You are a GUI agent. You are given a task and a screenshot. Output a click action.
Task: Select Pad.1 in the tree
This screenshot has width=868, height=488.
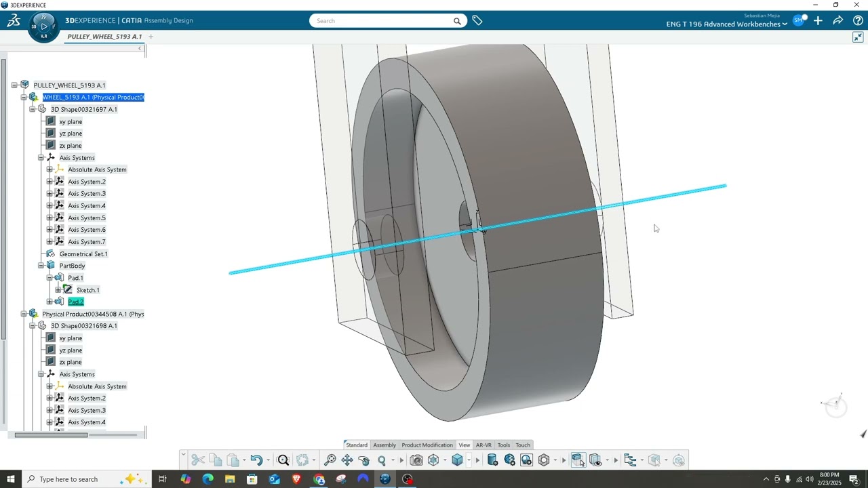coord(75,278)
